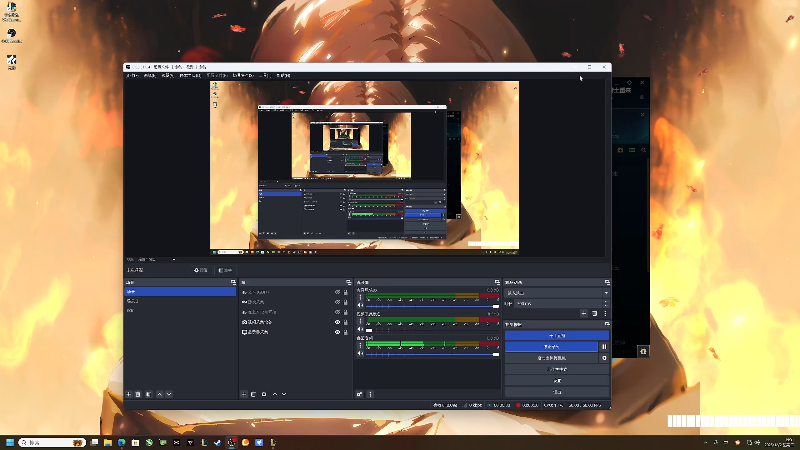Show the second hidden source in Sources
Image resolution: width=800 pixels, height=450 pixels.
(337, 302)
